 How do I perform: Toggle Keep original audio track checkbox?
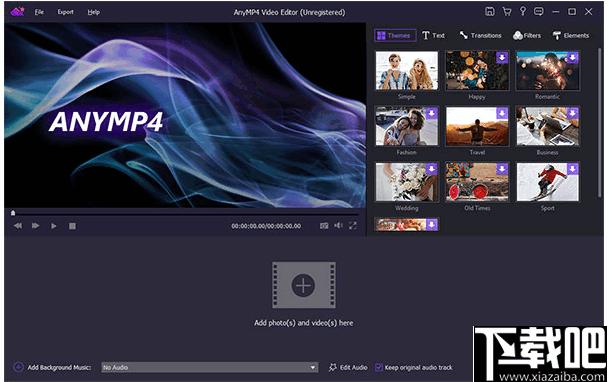coord(379,367)
